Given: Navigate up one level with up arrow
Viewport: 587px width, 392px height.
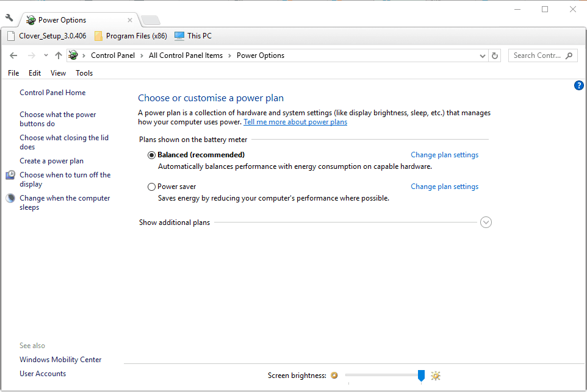Looking at the screenshot, I should [59, 55].
